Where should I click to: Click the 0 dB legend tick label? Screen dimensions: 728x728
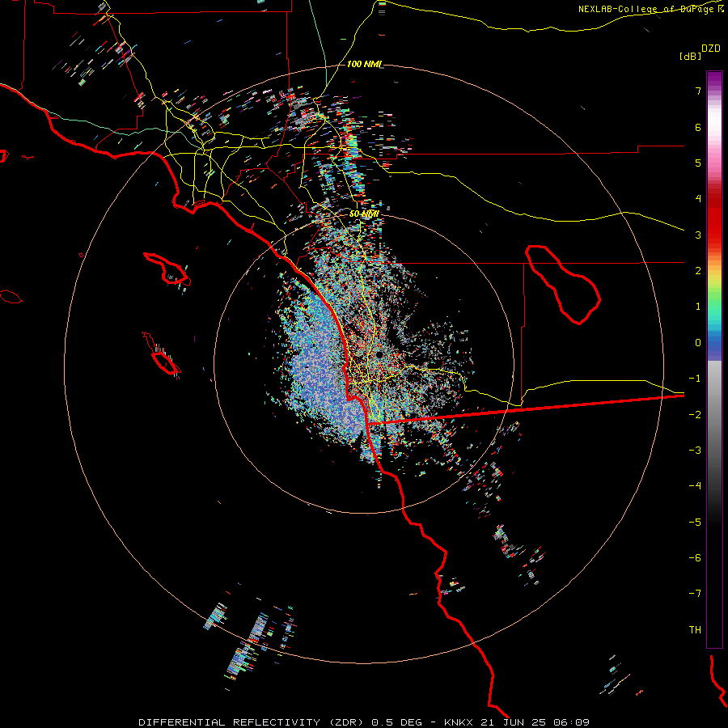pyautogui.click(x=698, y=343)
